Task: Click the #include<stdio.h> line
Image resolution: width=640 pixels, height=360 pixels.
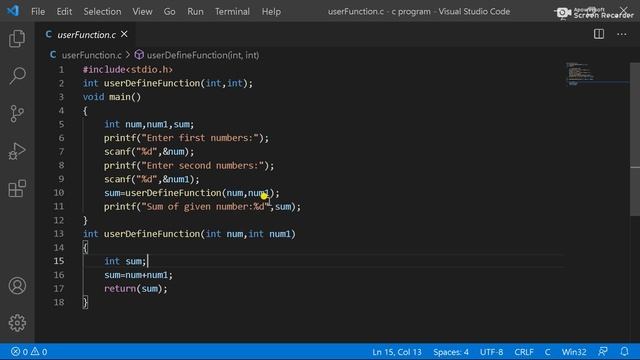Action: coord(128,69)
